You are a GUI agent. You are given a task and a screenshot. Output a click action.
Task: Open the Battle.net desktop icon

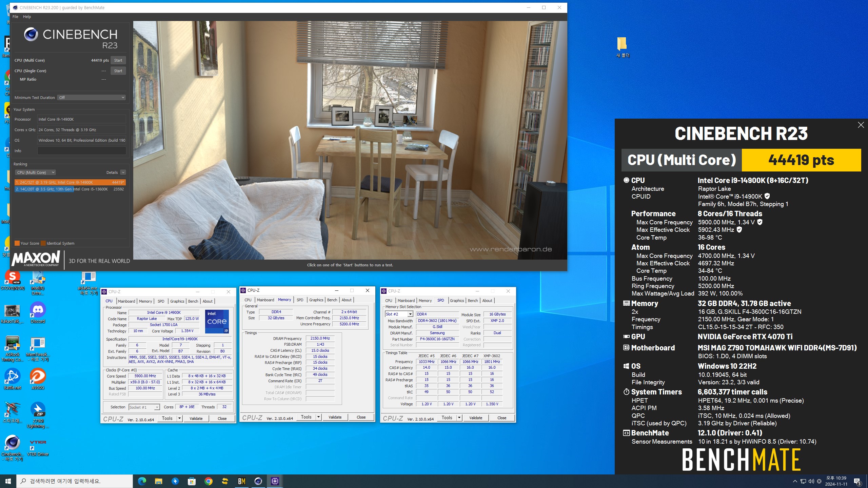[13, 379]
